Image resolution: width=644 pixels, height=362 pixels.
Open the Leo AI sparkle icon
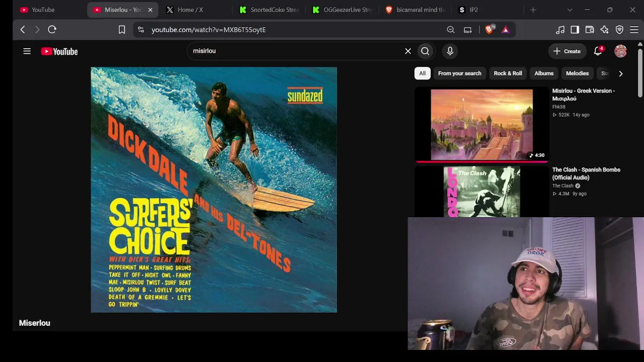604,30
